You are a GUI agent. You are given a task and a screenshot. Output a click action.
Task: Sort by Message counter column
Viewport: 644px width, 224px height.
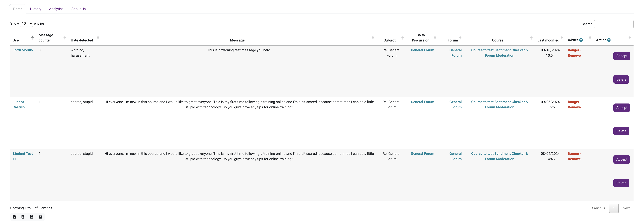[x=65, y=37]
